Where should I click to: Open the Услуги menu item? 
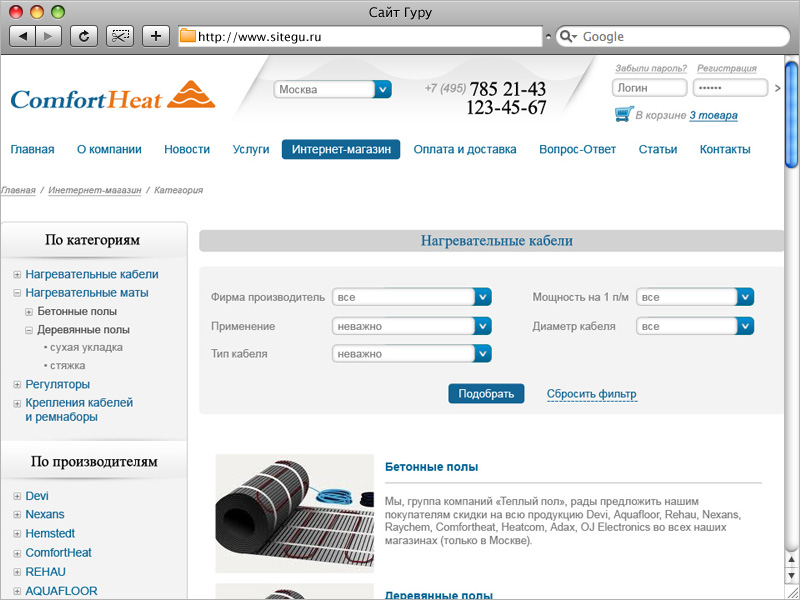[x=251, y=149]
